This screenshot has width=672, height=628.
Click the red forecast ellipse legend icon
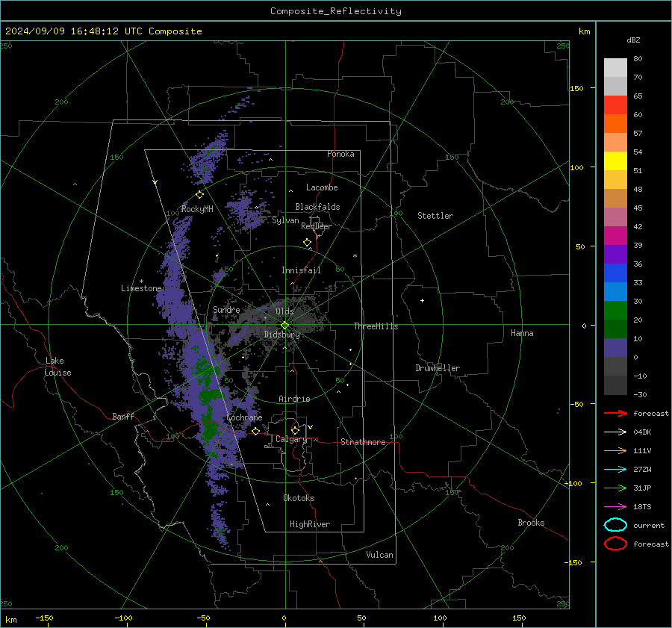click(x=615, y=544)
